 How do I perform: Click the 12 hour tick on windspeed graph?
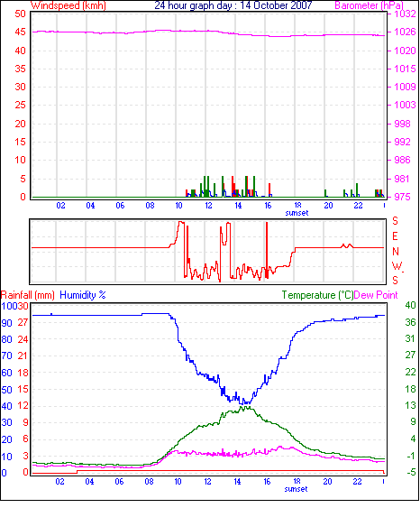[x=208, y=206]
